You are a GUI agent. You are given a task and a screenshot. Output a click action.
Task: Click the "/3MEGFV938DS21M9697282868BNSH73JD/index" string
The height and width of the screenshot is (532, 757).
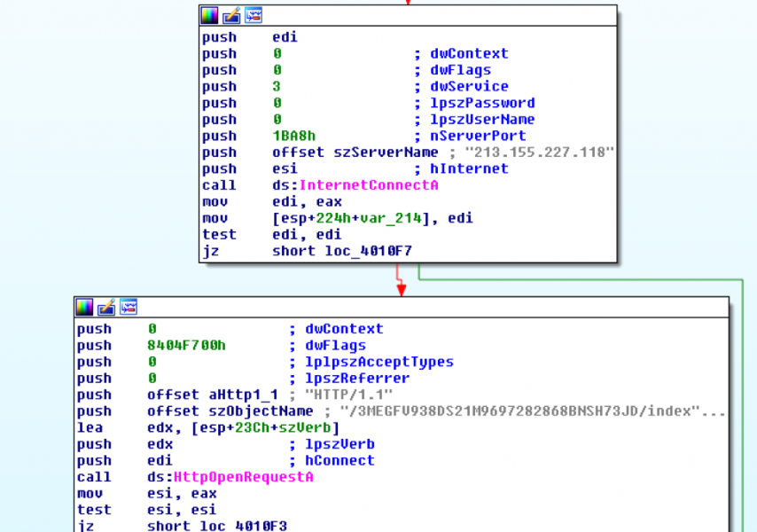pyautogui.click(x=520, y=411)
